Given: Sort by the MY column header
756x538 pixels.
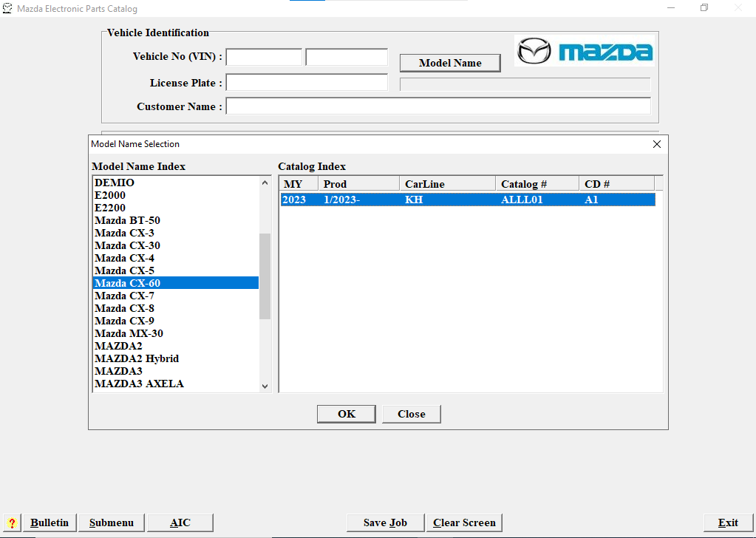Looking at the screenshot, I should pyautogui.click(x=299, y=184).
